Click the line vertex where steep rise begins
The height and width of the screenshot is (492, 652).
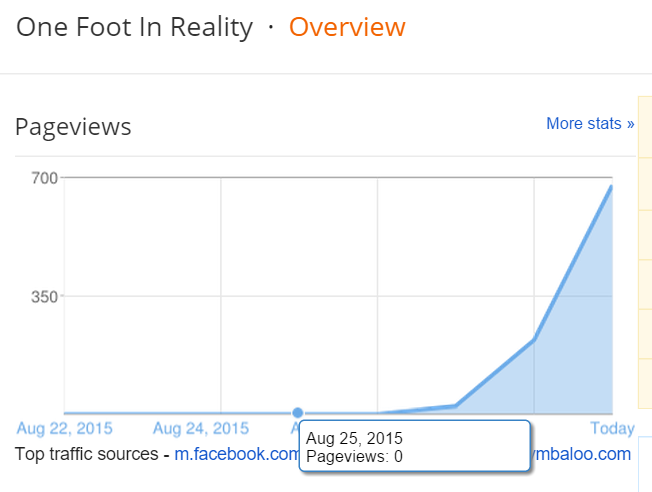point(534,339)
